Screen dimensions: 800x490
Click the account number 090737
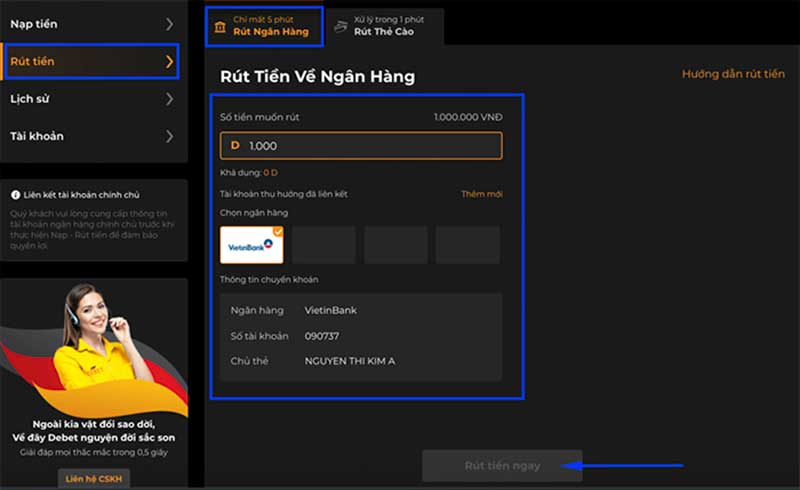click(321, 336)
